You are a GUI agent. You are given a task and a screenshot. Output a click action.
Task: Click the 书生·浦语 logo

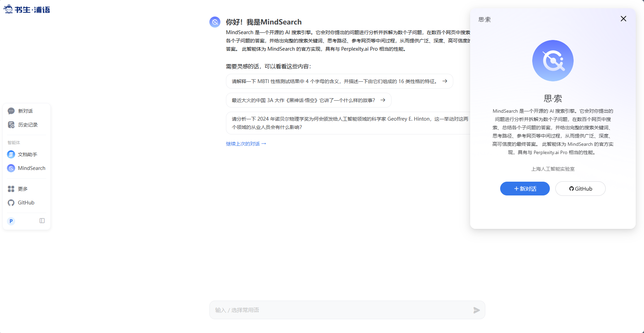27,9
